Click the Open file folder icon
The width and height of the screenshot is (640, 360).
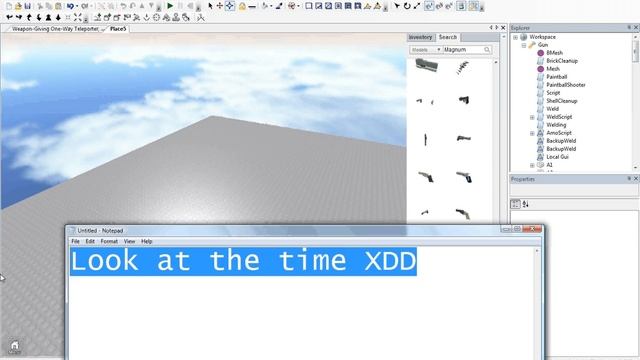18,6
